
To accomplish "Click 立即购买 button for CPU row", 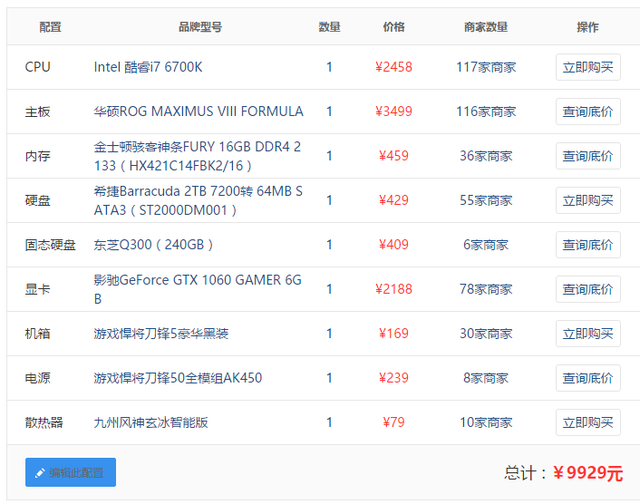I will 588,67.
